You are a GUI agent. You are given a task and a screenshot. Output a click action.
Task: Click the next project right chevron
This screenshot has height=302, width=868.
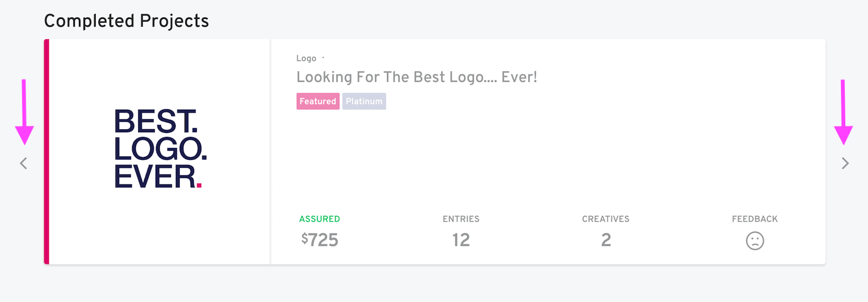tap(845, 163)
